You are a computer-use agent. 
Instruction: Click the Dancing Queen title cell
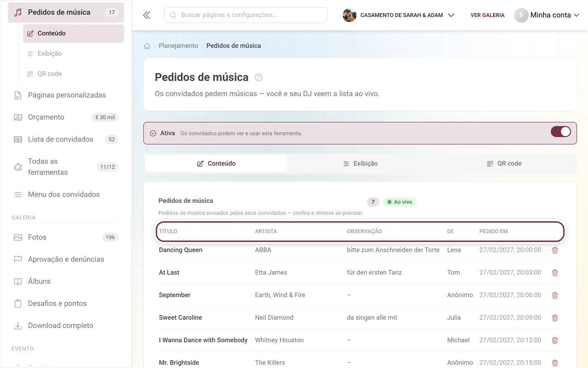180,250
